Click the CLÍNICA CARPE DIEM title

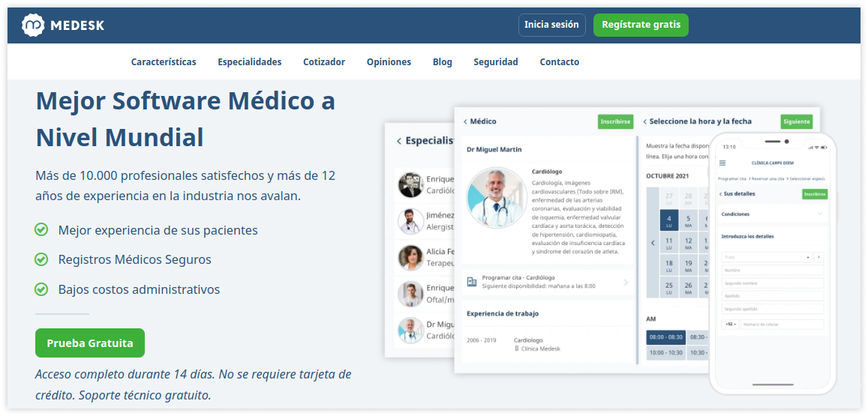pos(772,163)
